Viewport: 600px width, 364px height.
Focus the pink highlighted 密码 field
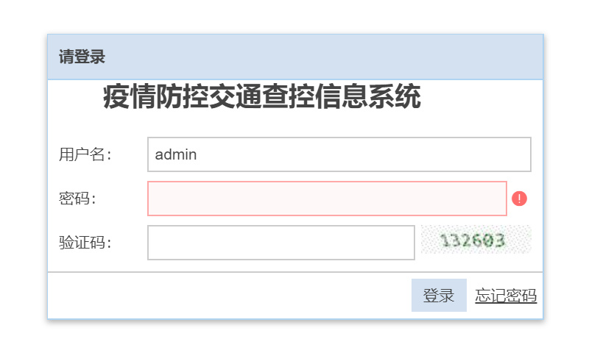(327, 199)
